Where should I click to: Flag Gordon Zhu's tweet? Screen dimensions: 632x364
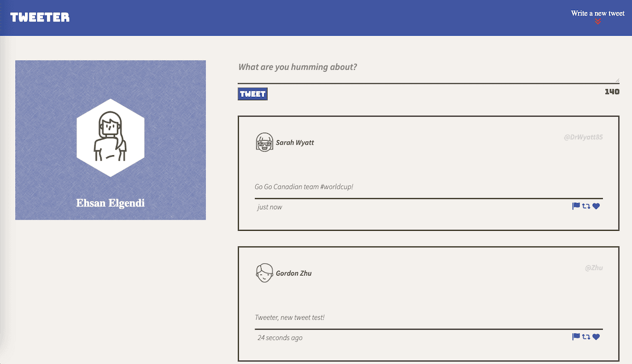576,337
